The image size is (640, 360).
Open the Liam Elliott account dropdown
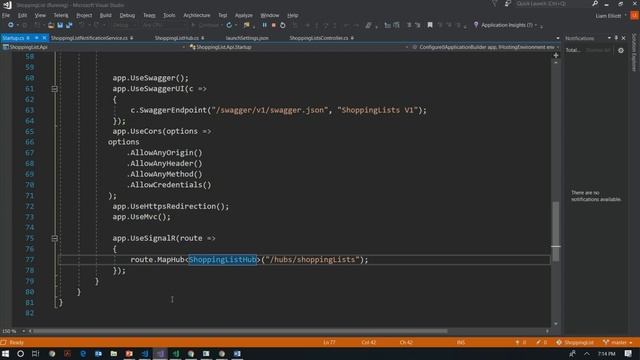click(x=610, y=16)
